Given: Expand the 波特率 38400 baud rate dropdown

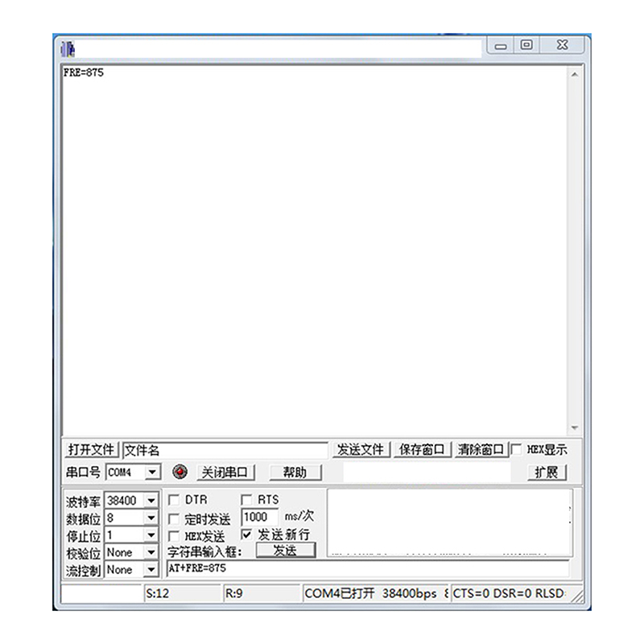Looking at the screenshot, I should 151,501.
